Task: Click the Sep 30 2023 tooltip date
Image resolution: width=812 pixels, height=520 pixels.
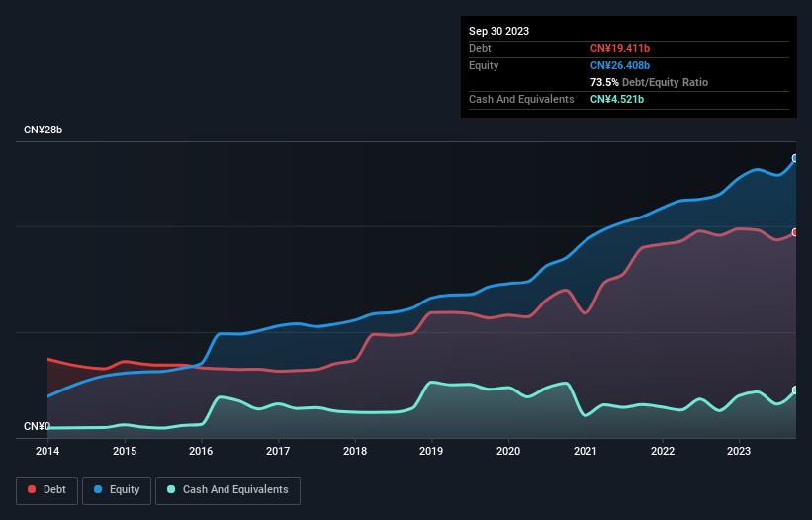Action: point(498,31)
